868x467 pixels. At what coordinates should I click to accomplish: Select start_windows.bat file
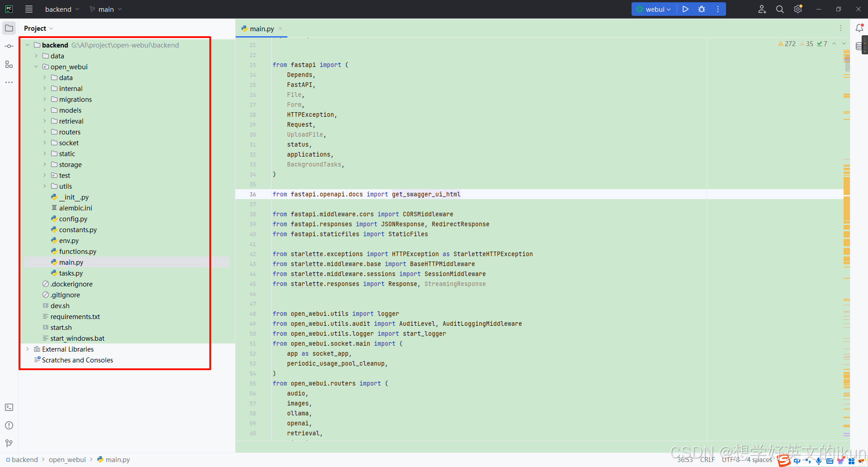(77, 338)
